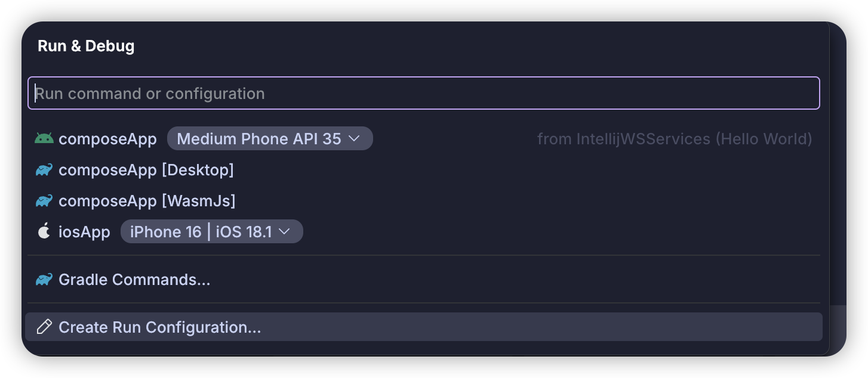Click the Run & Debug popup title
This screenshot has height=378, width=868.
[86, 46]
